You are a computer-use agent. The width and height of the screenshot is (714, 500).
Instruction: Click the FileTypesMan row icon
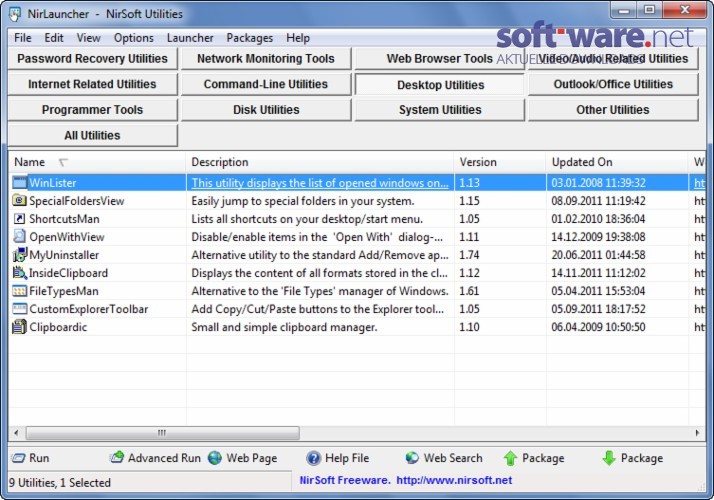coord(20,291)
